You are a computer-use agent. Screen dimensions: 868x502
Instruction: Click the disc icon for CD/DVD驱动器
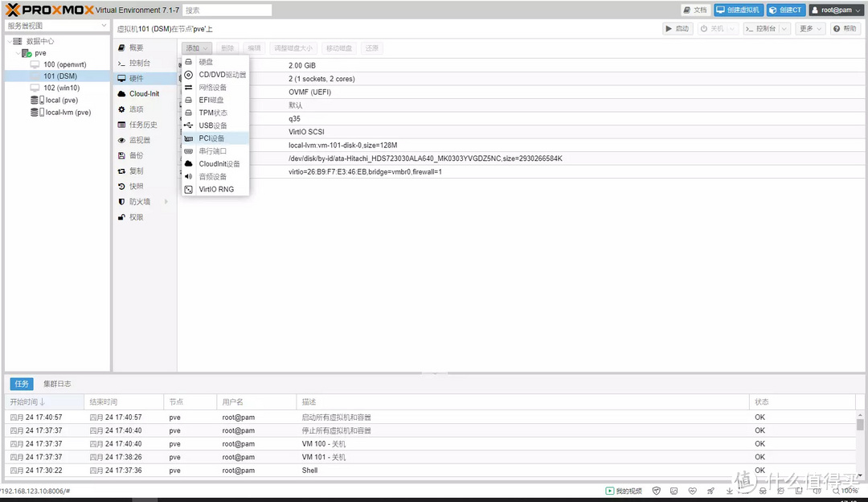pos(188,74)
